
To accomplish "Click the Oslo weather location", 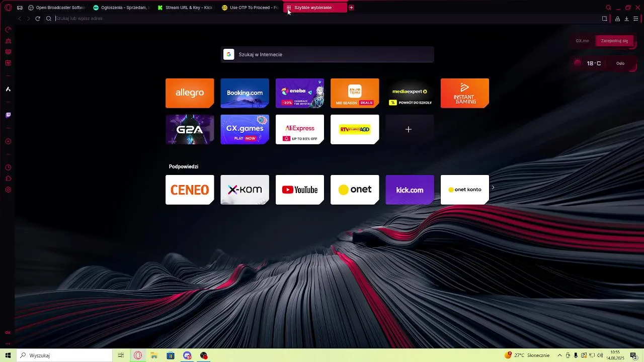I will 620,63.
